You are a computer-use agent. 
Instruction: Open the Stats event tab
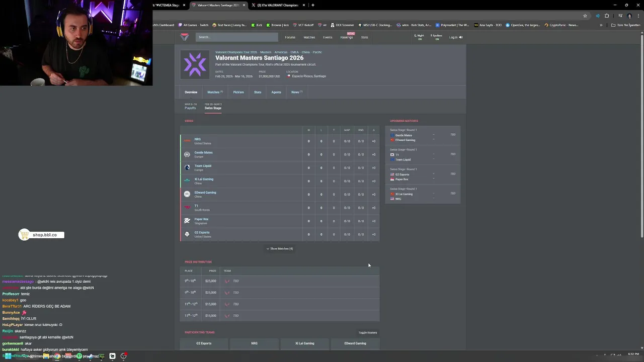click(258, 92)
